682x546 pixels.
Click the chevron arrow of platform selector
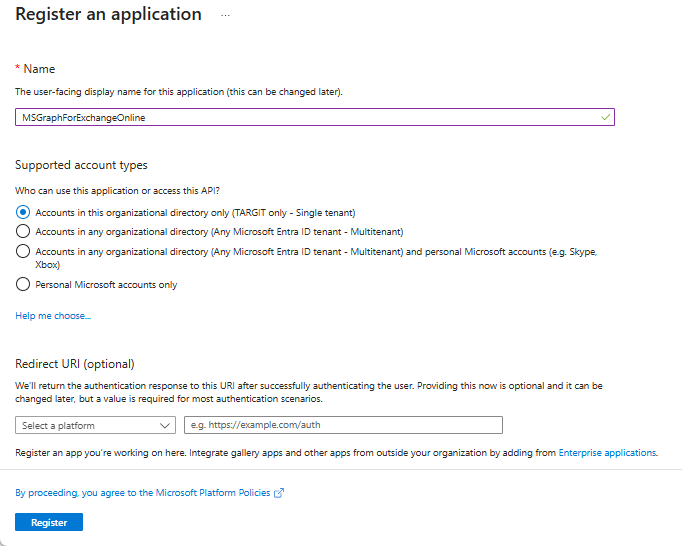pyautogui.click(x=164, y=425)
